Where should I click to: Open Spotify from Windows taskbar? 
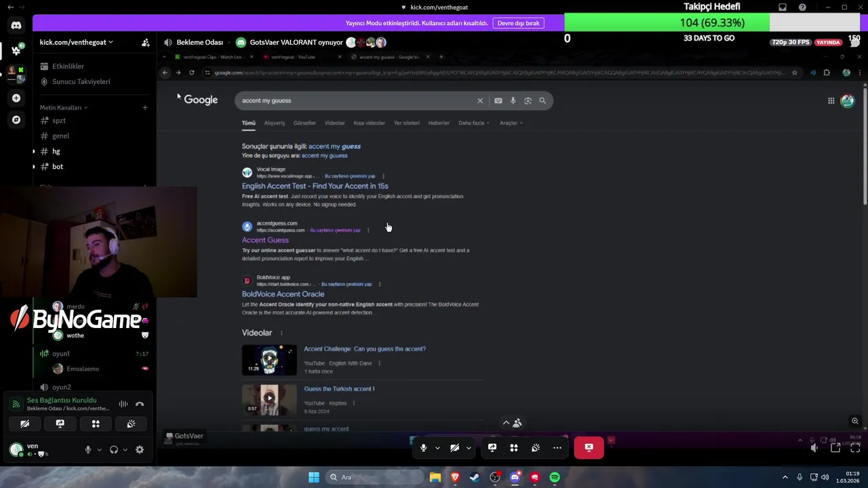pos(555,477)
